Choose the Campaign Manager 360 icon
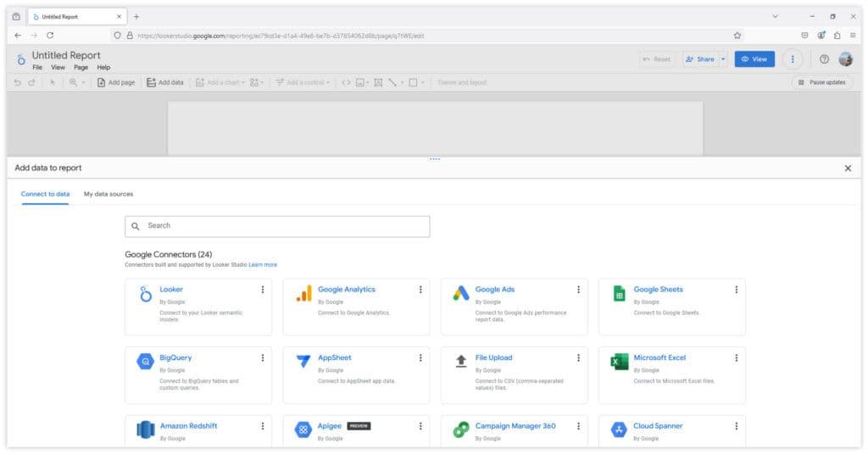 click(461, 429)
